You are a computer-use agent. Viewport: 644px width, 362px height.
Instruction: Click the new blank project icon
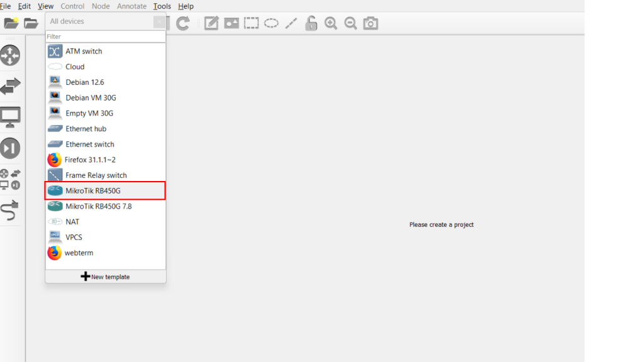coord(11,24)
